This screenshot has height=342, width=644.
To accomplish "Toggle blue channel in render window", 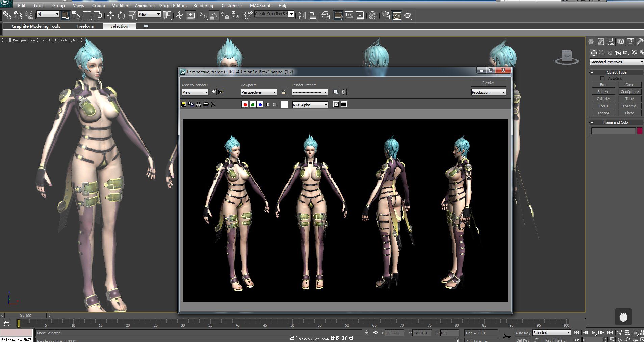I will (260, 105).
